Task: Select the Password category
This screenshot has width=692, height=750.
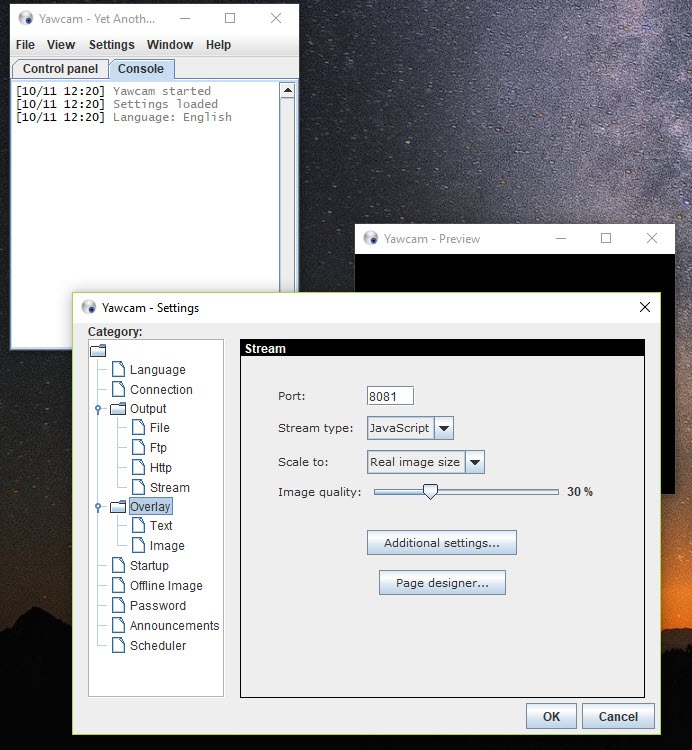Action: [158, 606]
